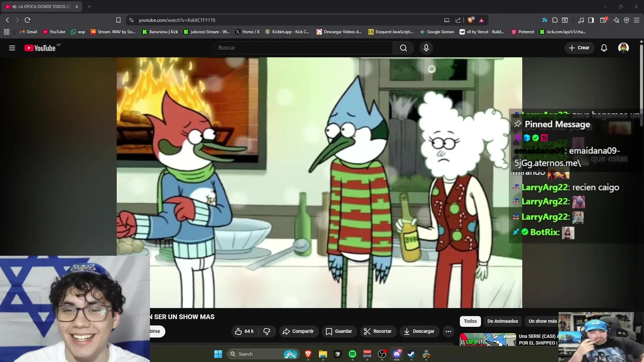Bookmark this page with the bookmark icon
The width and height of the screenshot is (644, 362).
point(118,20)
